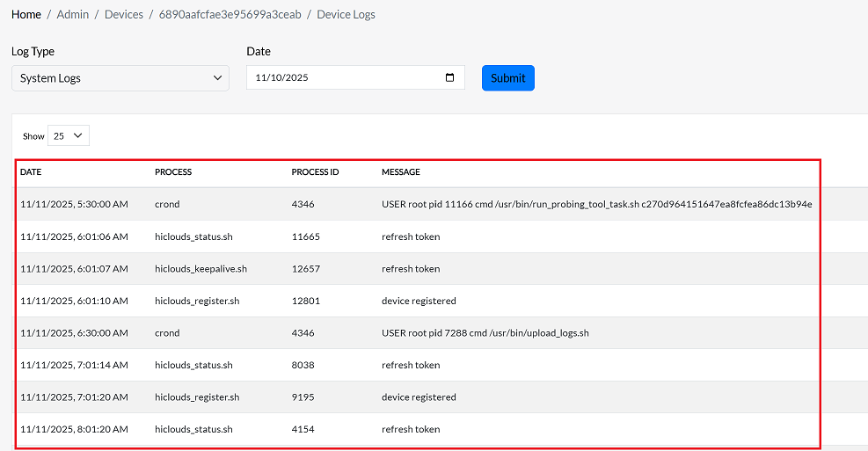868x451 pixels.
Task: Open the date picker calendar icon
Action: tap(450, 77)
